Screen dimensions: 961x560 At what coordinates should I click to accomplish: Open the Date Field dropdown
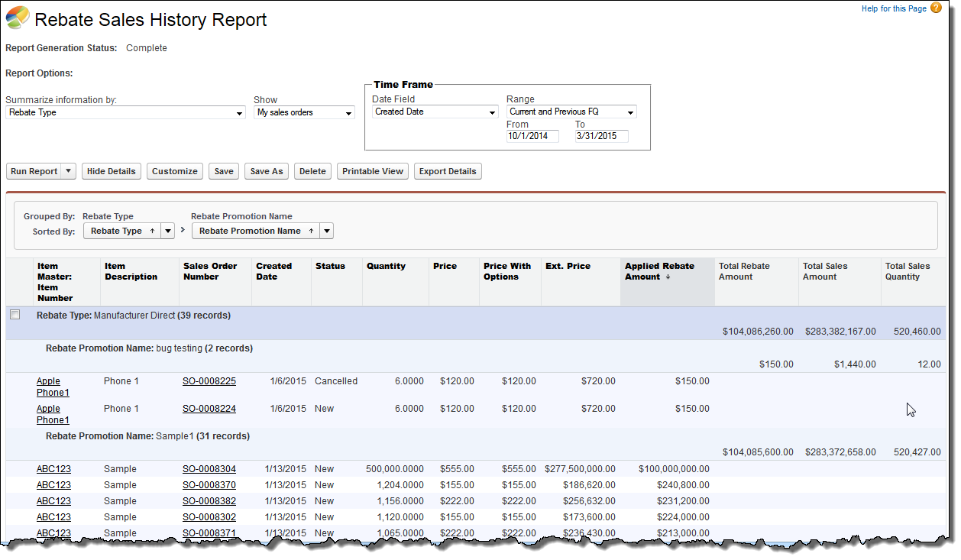point(492,112)
